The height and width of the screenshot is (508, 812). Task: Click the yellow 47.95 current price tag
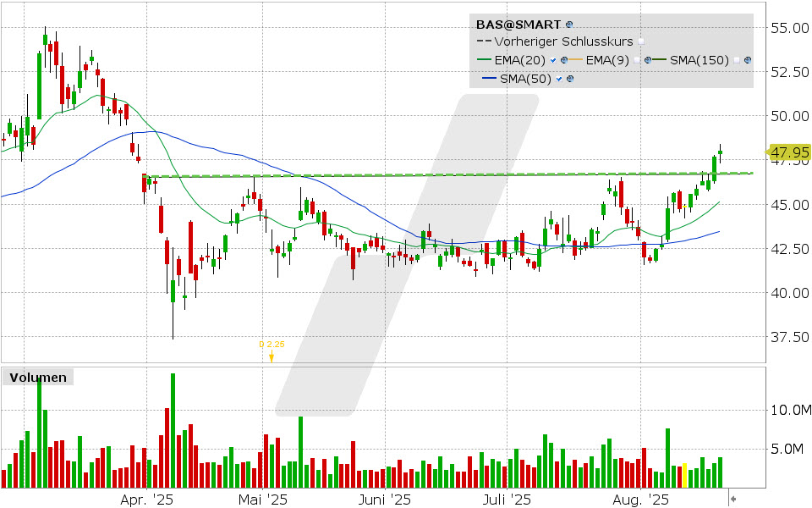pos(789,152)
